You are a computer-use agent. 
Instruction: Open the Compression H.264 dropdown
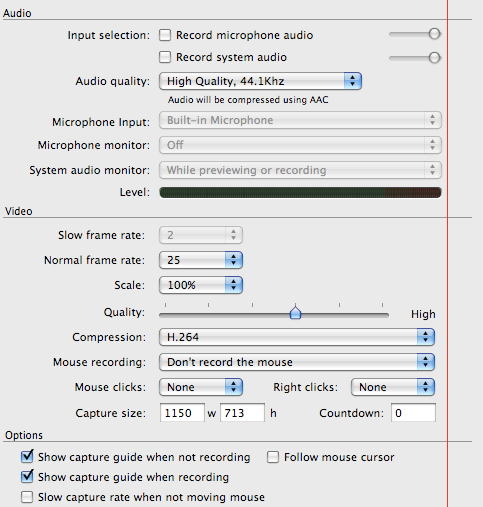[297, 337]
